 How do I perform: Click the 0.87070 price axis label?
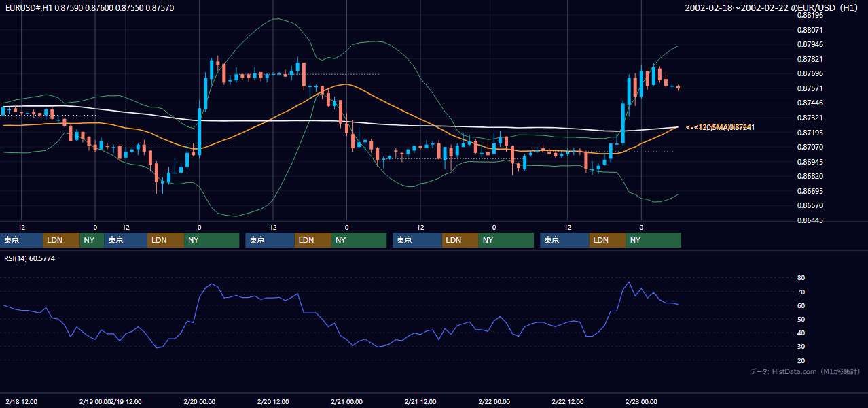pyautogui.click(x=810, y=147)
